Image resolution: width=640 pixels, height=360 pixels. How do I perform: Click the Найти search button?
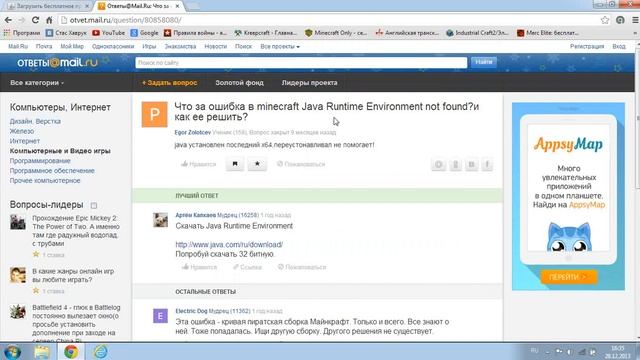[x=484, y=62]
